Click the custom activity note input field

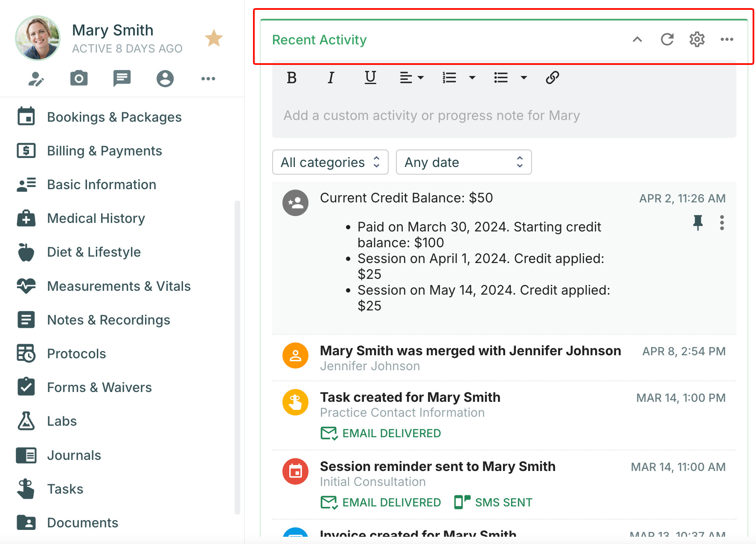click(x=503, y=116)
